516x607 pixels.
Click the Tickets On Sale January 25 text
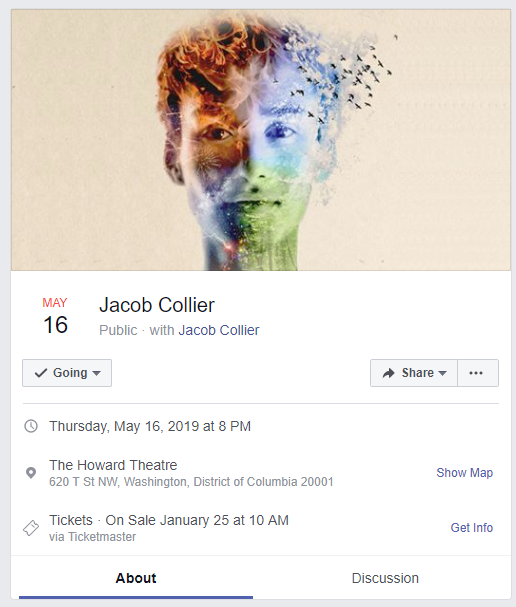169,520
